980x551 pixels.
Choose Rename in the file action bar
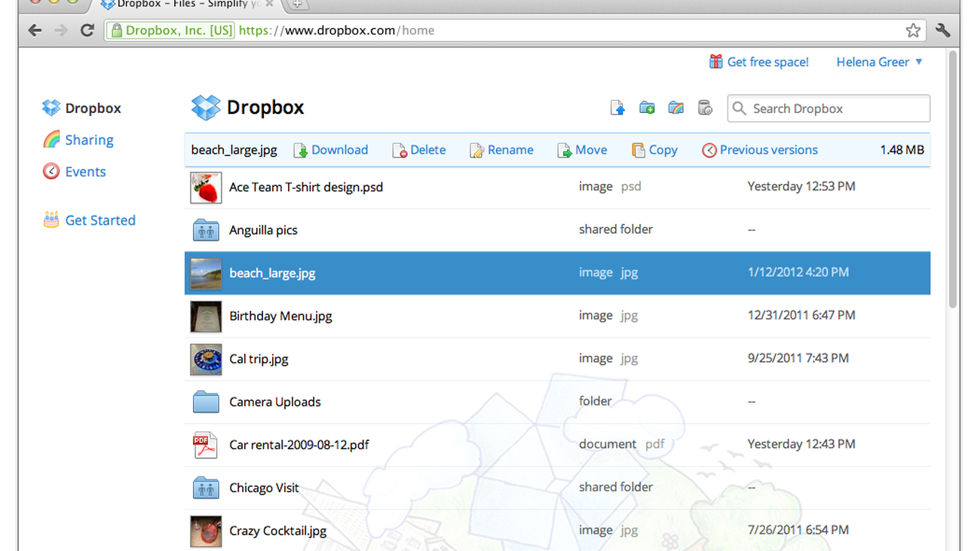(x=510, y=150)
